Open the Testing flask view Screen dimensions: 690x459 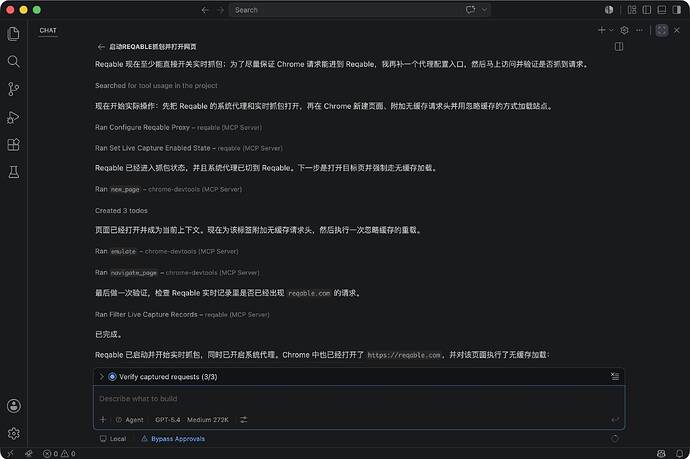coord(14,172)
